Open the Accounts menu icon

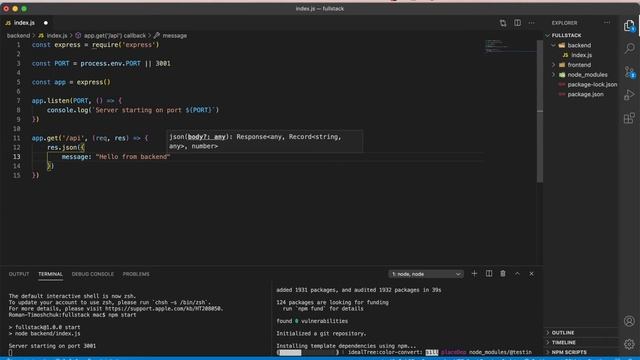coord(629,321)
